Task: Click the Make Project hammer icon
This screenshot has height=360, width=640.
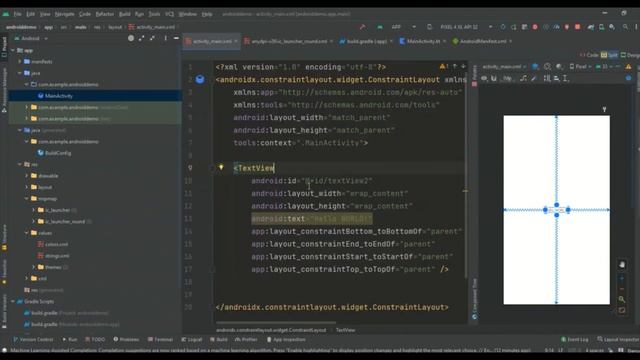Action: pos(362,27)
